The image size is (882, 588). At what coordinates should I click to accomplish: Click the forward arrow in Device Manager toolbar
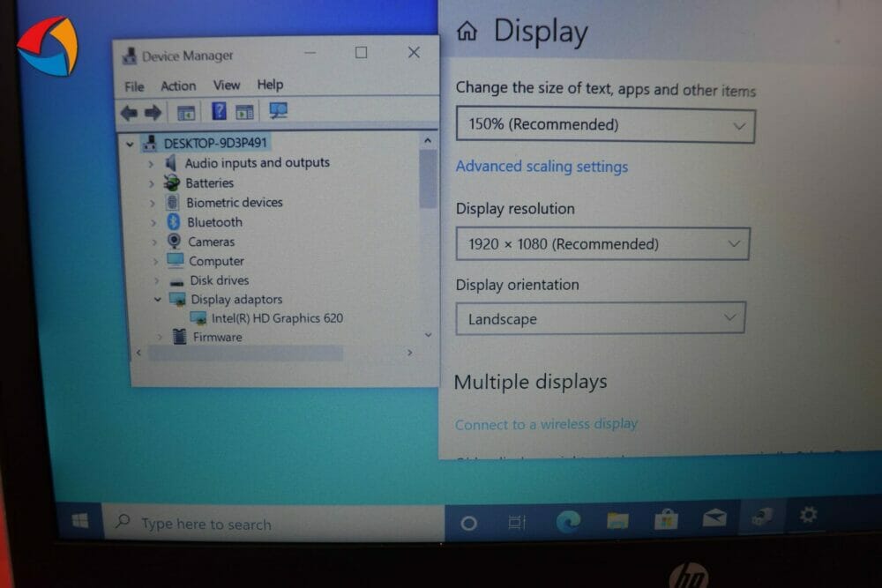153,113
